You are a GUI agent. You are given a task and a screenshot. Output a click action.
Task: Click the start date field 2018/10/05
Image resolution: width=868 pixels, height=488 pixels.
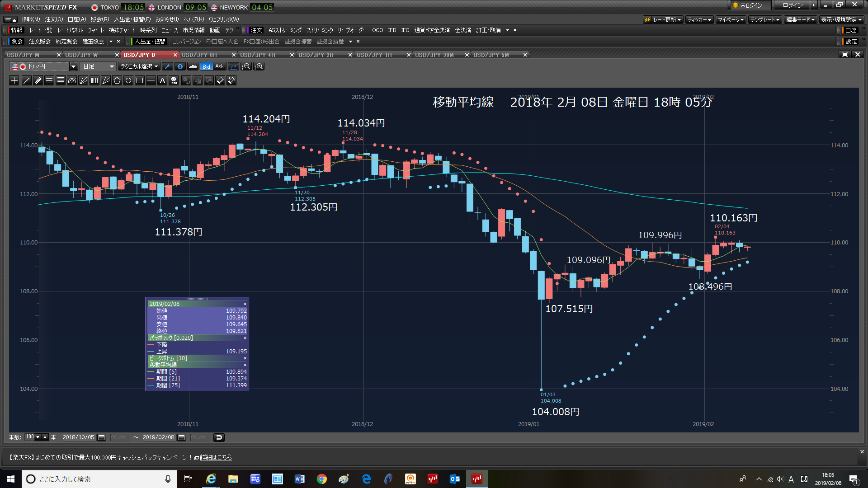pos(79,437)
